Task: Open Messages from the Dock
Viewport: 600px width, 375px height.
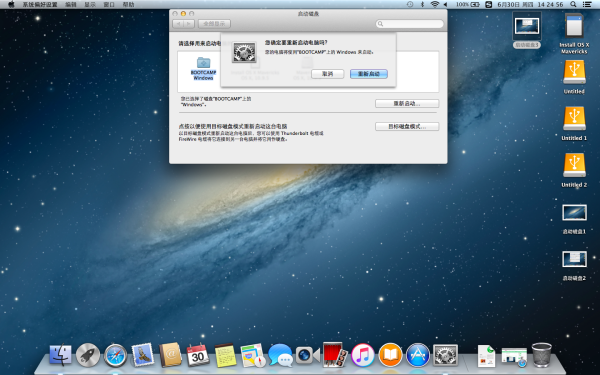Action: point(280,355)
